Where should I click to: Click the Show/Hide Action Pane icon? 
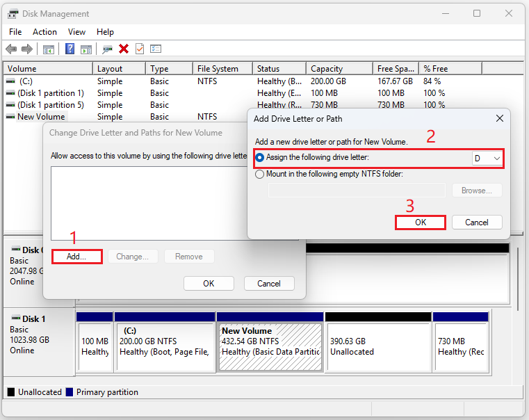(86, 49)
